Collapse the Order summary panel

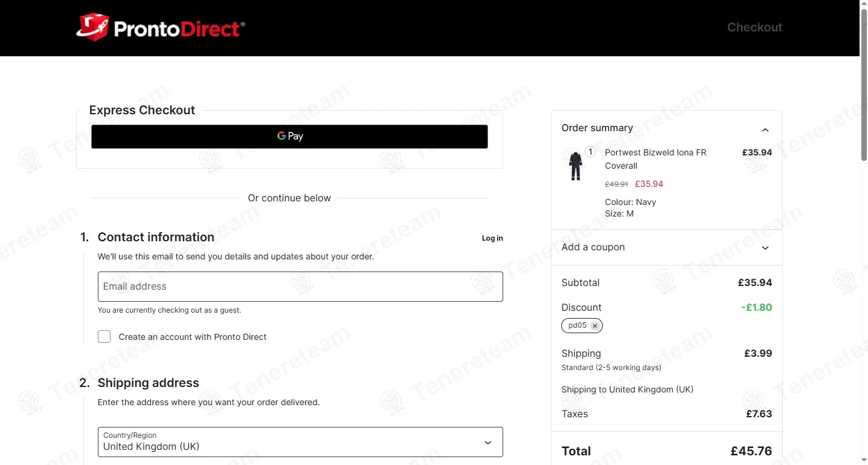pyautogui.click(x=765, y=129)
